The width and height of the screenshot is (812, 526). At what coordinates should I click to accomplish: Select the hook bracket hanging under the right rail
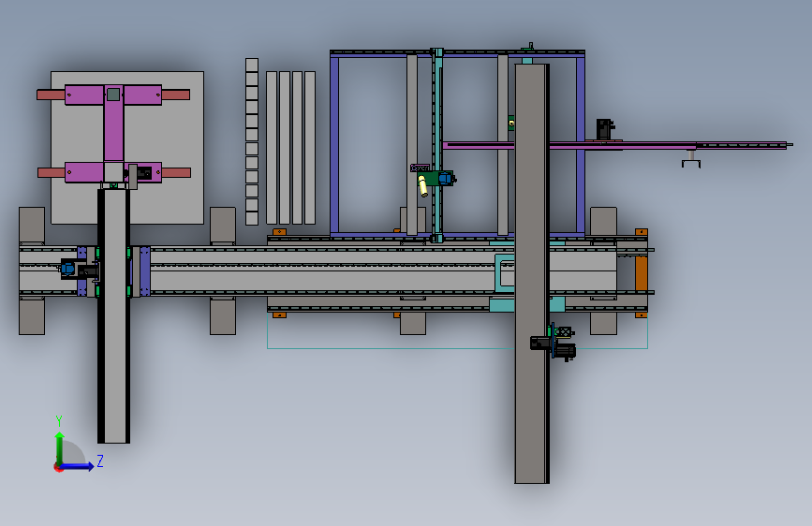[x=691, y=160]
